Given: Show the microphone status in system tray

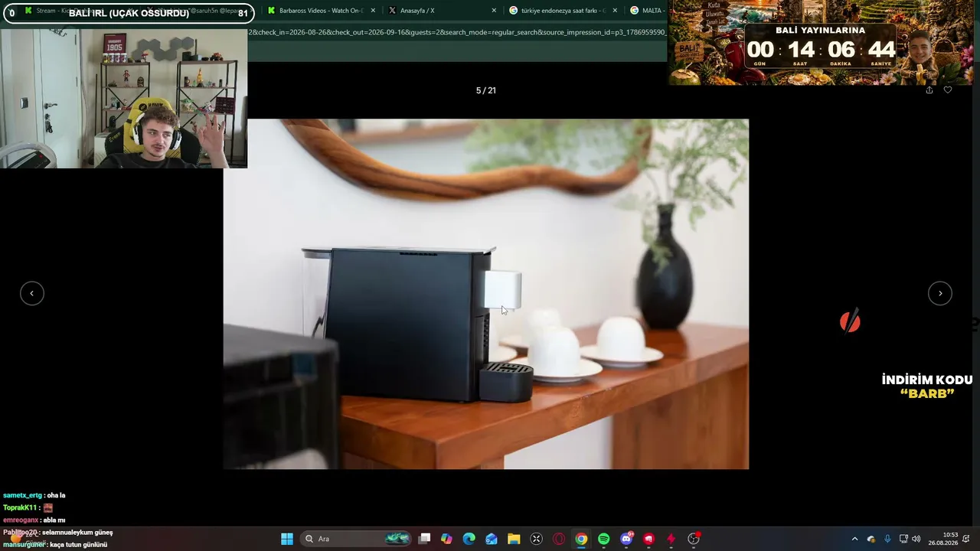Looking at the screenshot, I should click(x=887, y=539).
